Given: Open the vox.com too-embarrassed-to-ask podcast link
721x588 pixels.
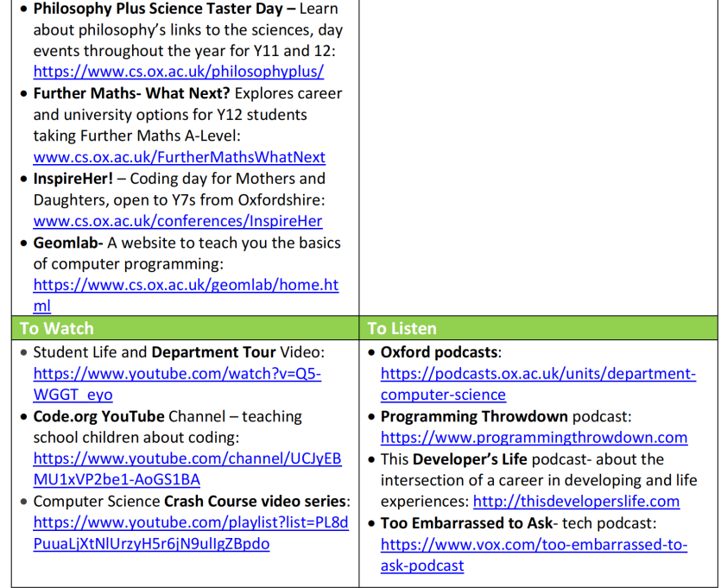Looking at the screenshot, I should point(534,554).
